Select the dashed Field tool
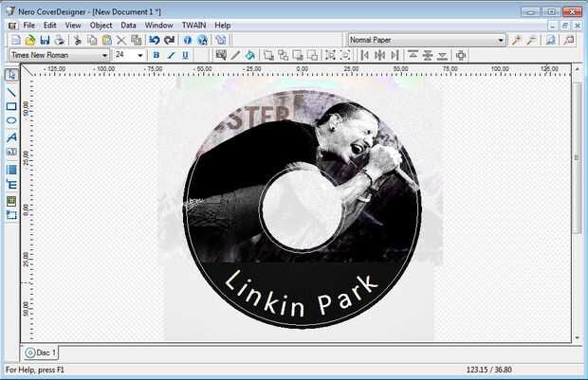Viewport: 588px width, 380px height. pyautogui.click(x=11, y=215)
